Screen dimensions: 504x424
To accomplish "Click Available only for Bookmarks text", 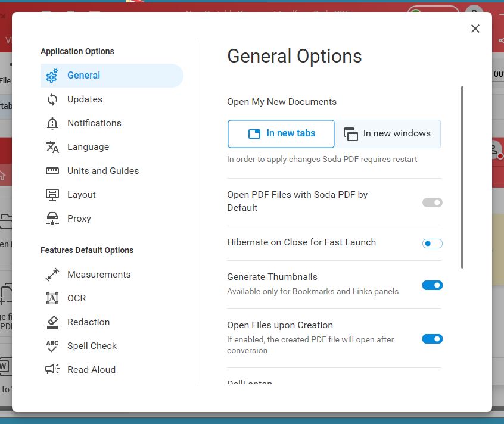I will [313, 291].
